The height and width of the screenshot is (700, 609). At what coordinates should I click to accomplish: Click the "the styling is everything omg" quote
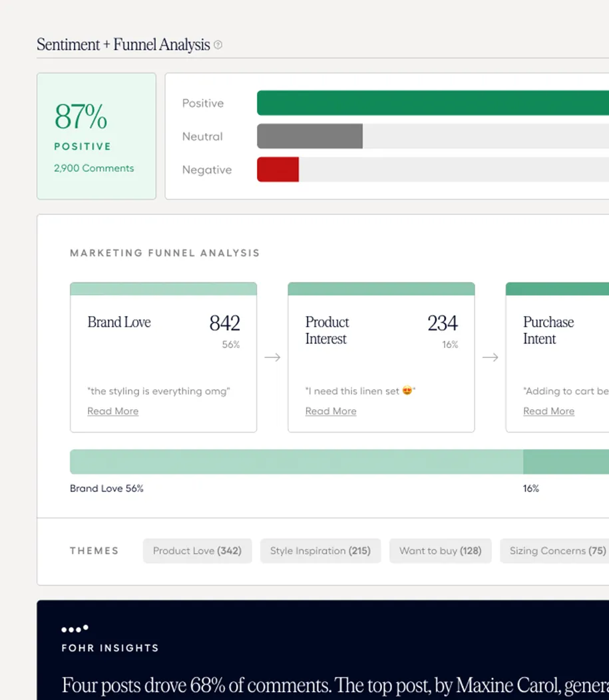pos(158,391)
